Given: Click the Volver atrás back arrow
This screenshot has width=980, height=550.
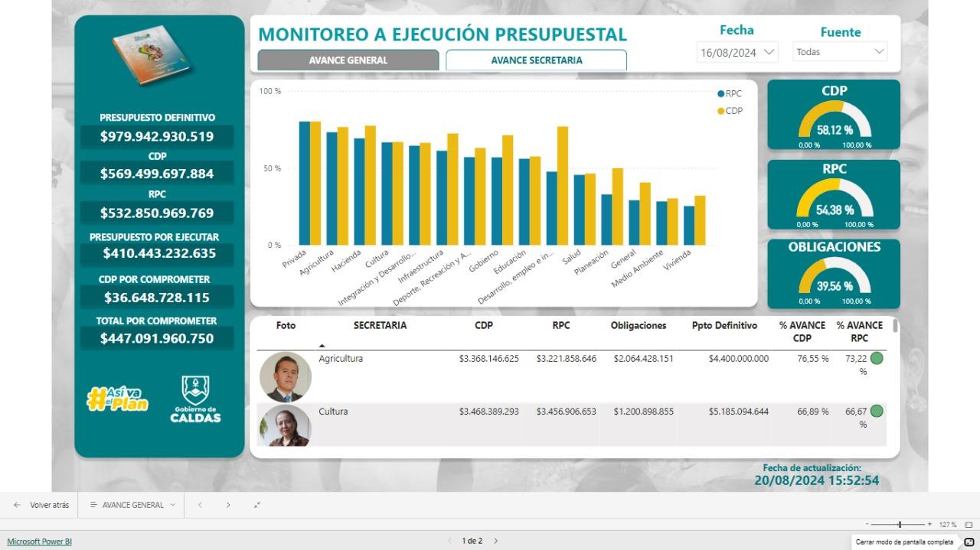Looking at the screenshot, I should point(18,505).
